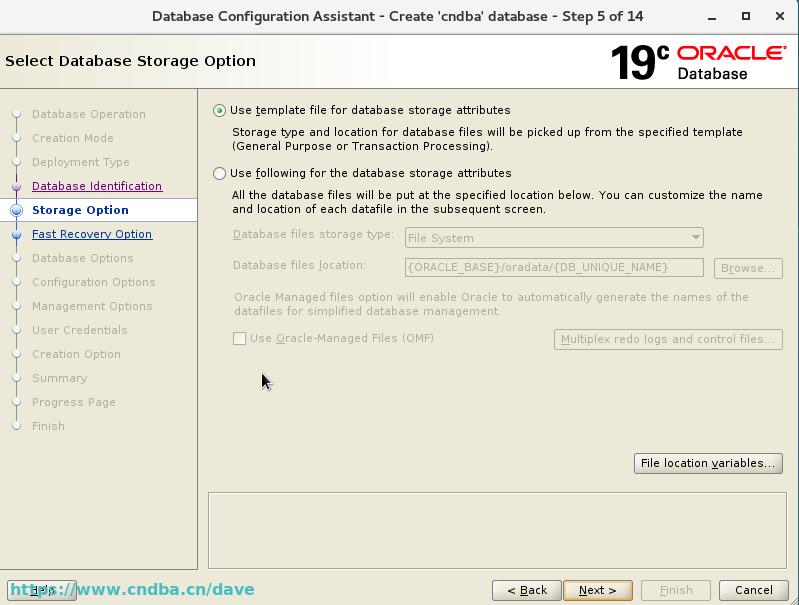799x605 pixels.
Task: Cancel the database creation wizard
Action: click(x=754, y=590)
